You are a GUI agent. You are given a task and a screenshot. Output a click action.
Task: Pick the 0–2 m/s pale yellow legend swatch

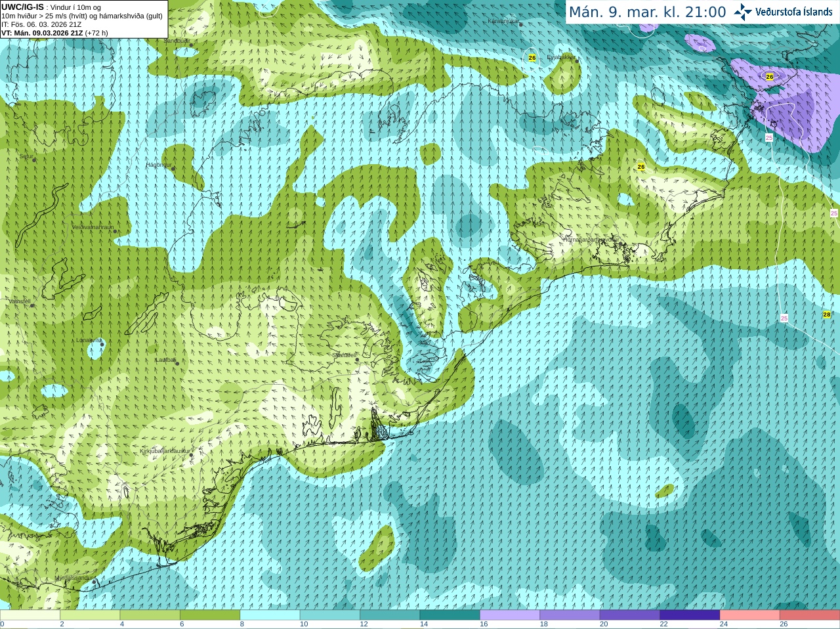pos(30,615)
